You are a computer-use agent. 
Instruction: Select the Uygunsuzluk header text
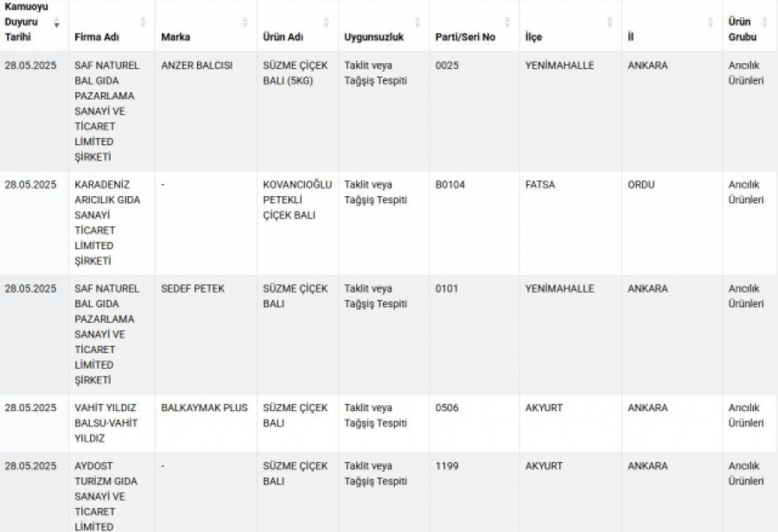[374, 37]
